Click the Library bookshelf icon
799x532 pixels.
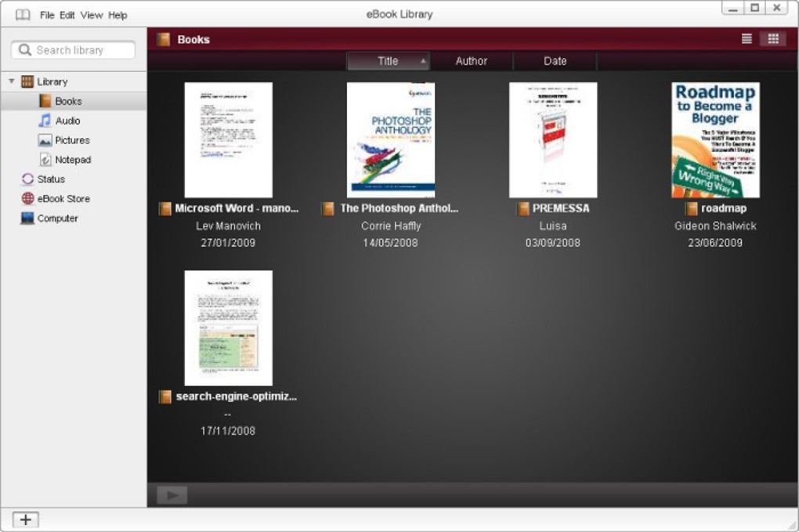click(27, 81)
